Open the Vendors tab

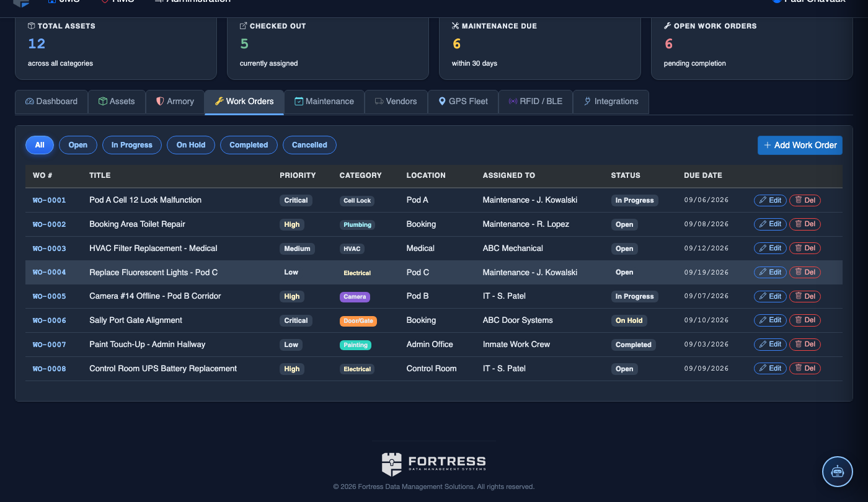pyautogui.click(x=396, y=102)
